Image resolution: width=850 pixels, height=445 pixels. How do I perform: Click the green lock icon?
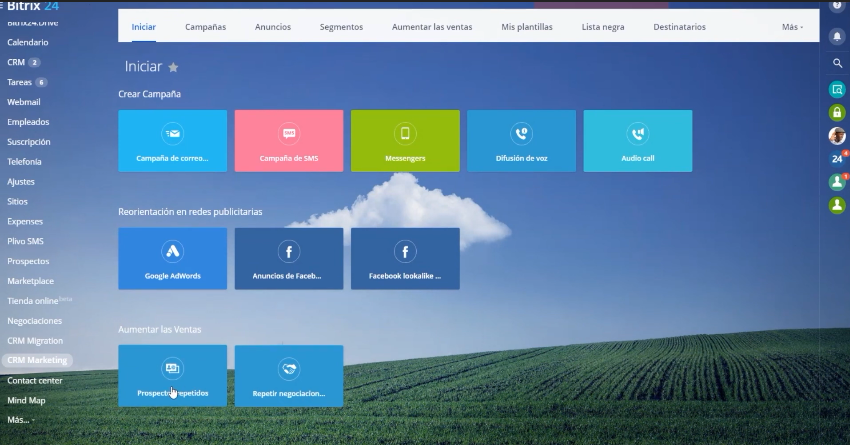(837, 113)
